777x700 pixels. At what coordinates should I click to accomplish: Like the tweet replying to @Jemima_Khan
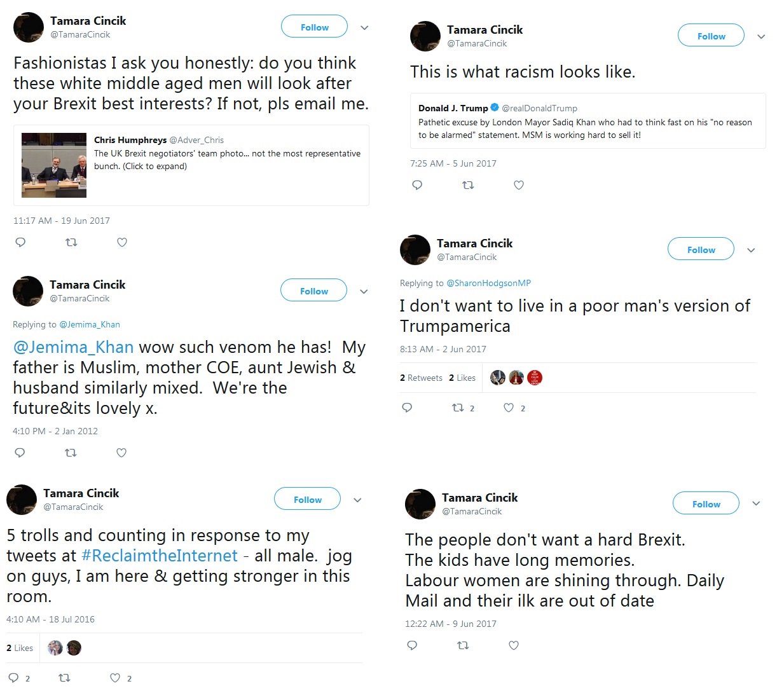(x=121, y=453)
